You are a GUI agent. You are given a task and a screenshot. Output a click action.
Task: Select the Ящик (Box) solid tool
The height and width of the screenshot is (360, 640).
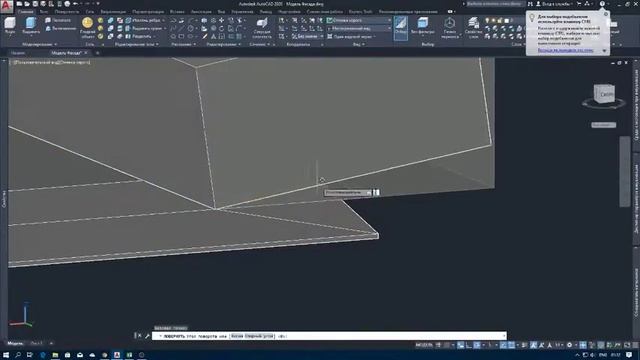point(10,26)
